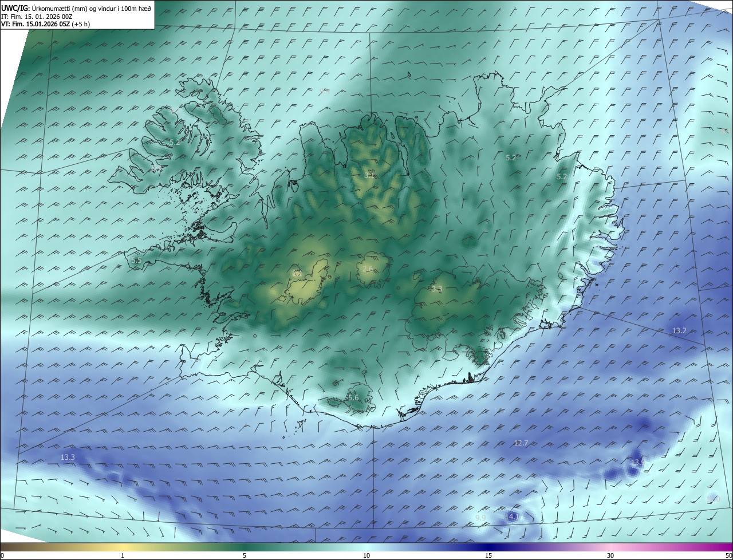This screenshot has height=560, width=733.
Task: Click the 1 label on the colour scale
Action: click(x=123, y=555)
